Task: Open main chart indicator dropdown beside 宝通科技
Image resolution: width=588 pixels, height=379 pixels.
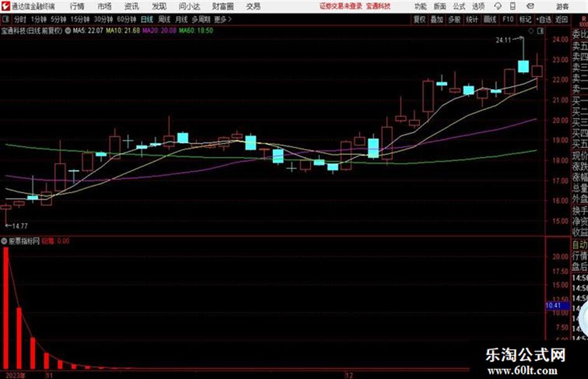Action: pos(68,30)
